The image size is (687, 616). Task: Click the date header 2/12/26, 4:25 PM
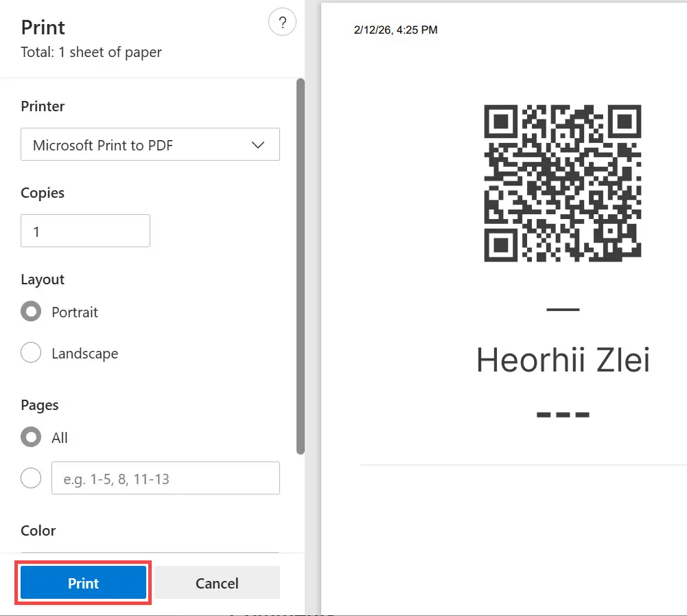(x=396, y=30)
